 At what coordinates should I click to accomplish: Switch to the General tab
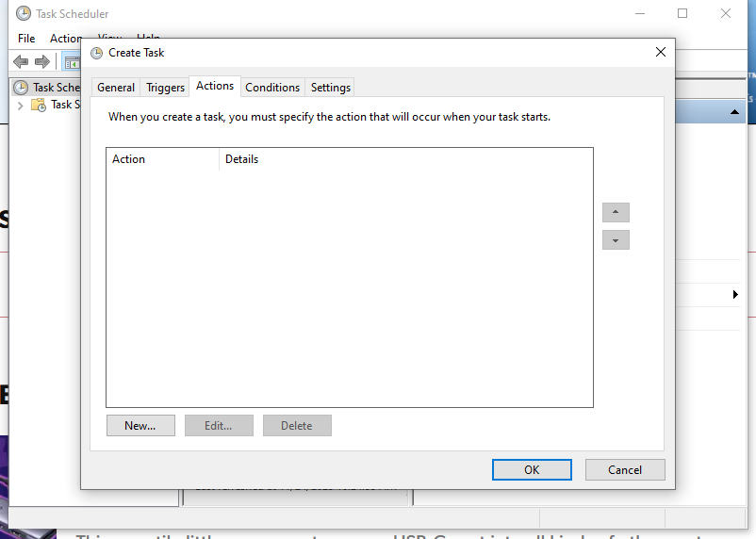click(116, 88)
